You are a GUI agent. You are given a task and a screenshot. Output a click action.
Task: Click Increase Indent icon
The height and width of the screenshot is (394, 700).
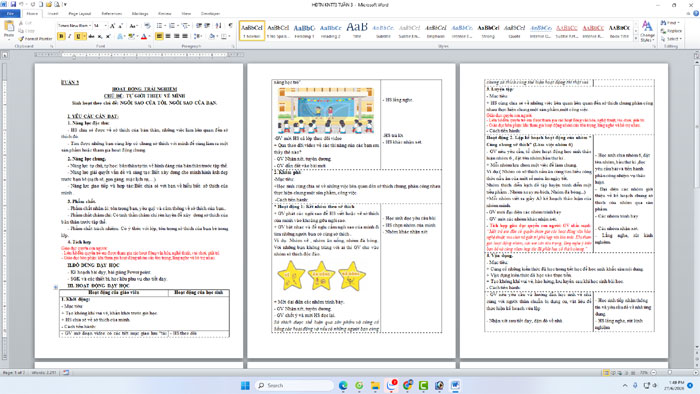207,25
